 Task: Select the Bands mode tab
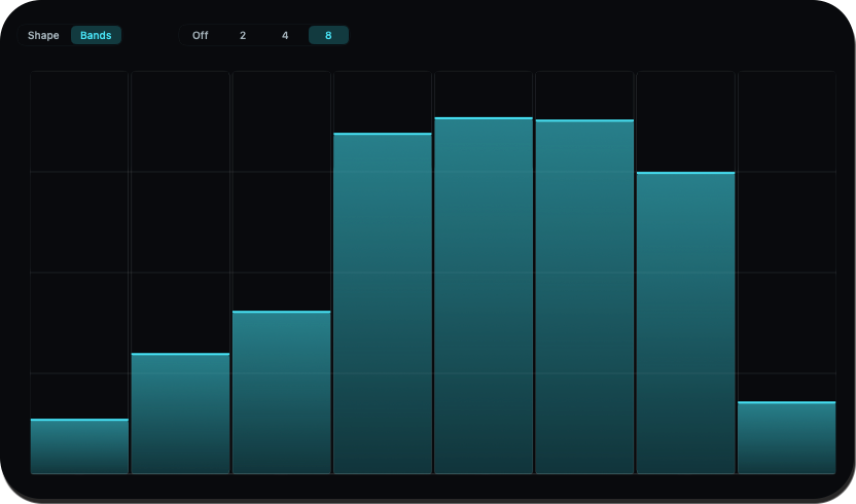pyautogui.click(x=96, y=35)
